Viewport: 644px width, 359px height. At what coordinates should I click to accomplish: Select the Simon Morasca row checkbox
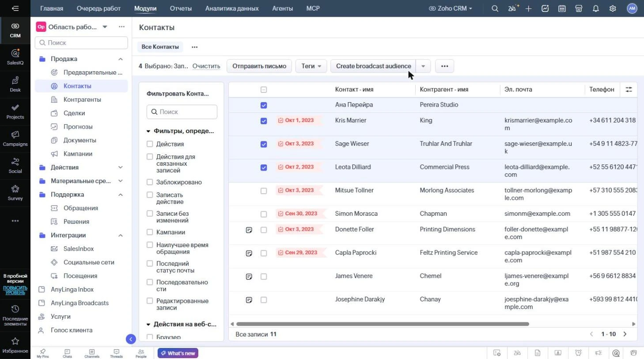264,214
